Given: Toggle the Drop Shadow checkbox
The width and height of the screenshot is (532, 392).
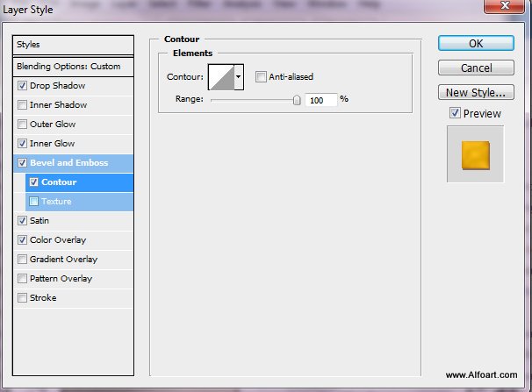Looking at the screenshot, I should pos(23,86).
